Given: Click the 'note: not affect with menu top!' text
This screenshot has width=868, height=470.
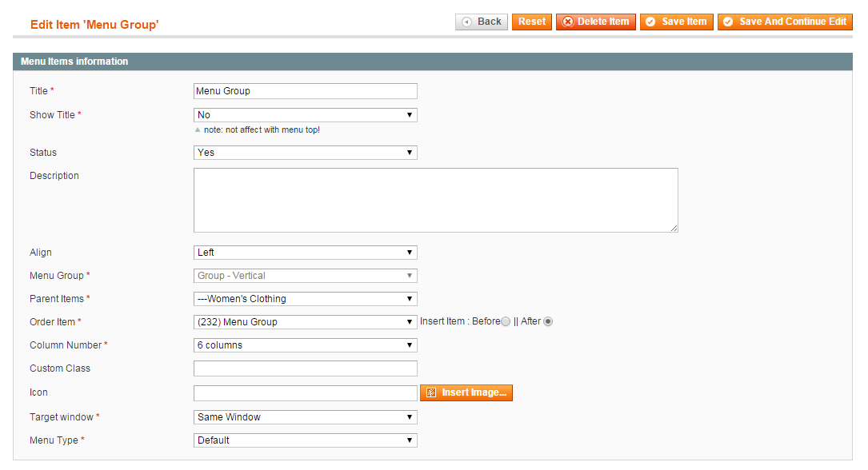Looking at the screenshot, I should coord(262,130).
